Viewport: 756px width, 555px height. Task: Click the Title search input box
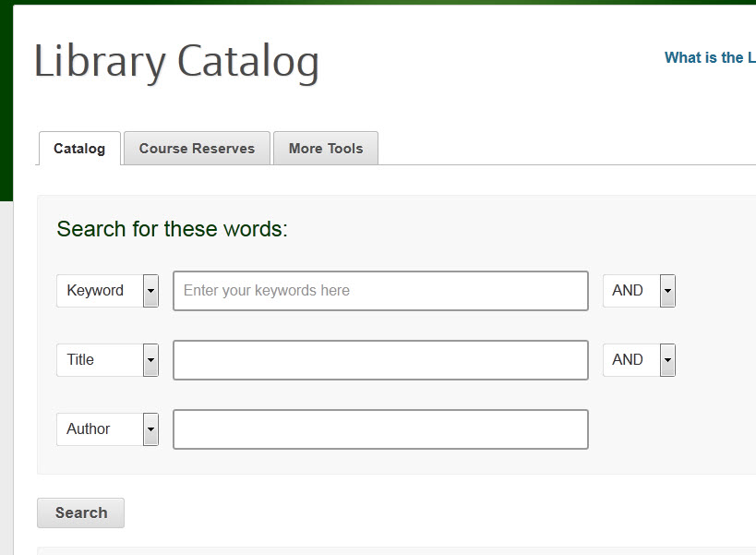tap(380, 359)
